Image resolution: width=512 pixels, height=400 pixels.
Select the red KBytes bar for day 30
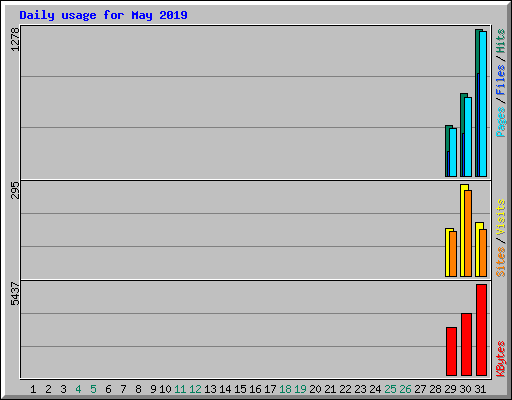[x=466, y=344]
